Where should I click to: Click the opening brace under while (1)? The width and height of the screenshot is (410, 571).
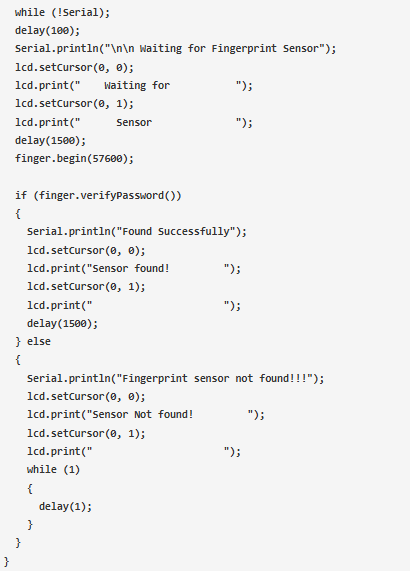(x=30, y=488)
